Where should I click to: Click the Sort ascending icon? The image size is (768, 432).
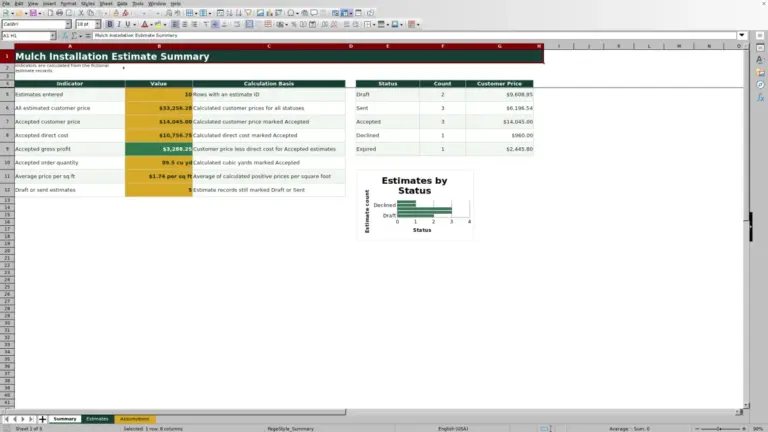(229, 13)
